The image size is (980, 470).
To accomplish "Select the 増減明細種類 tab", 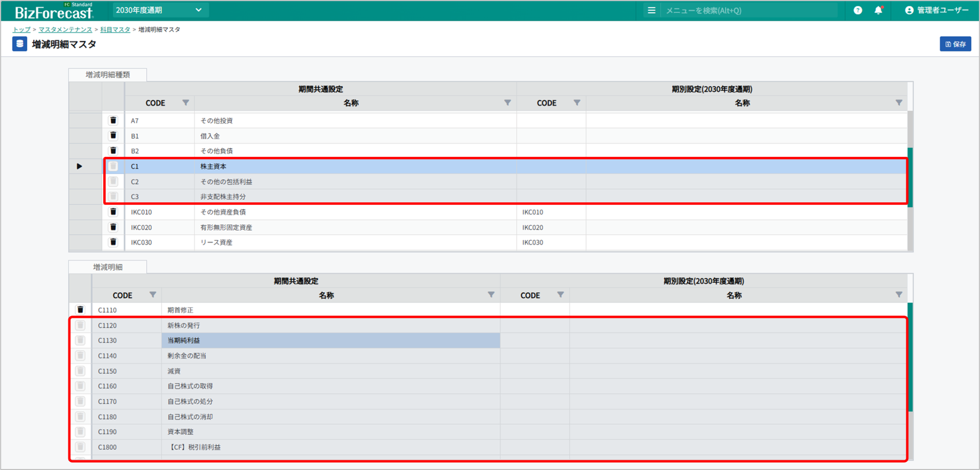I will tap(108, 75).
